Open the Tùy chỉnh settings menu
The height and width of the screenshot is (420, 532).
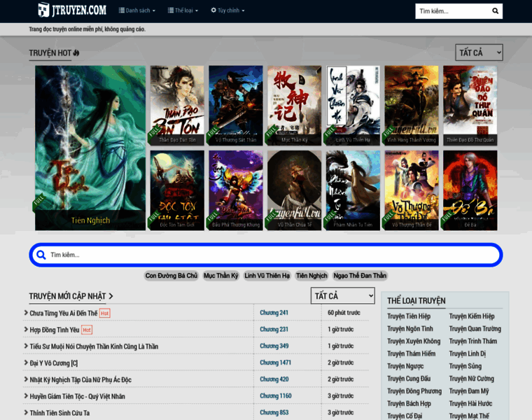pyautogui.click(x=227, y=10)
